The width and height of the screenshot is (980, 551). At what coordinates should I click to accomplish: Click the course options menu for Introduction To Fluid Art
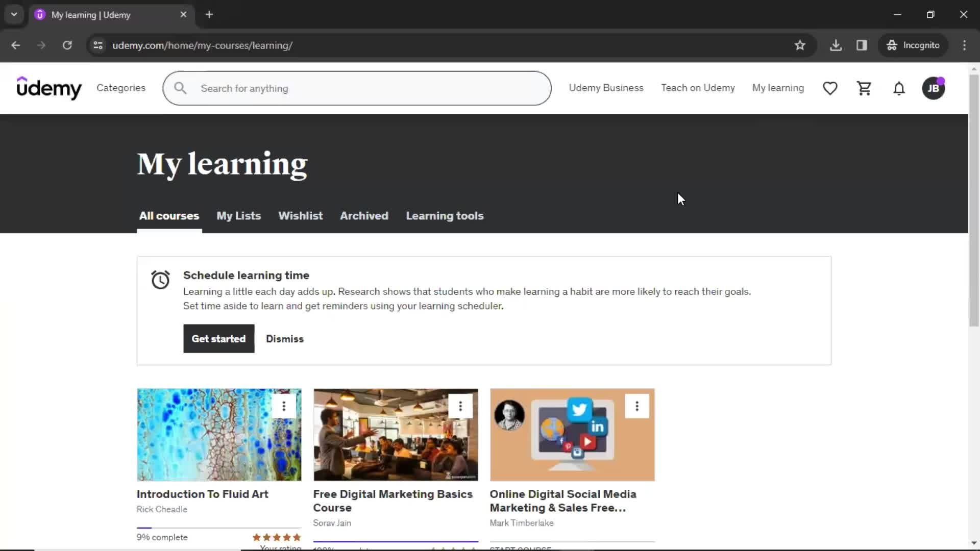[x=283, y=405]
